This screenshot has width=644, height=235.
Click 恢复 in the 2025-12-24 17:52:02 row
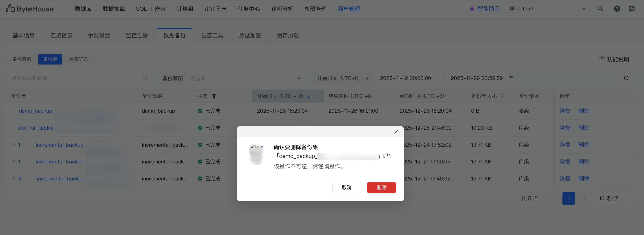pos(565,145)
